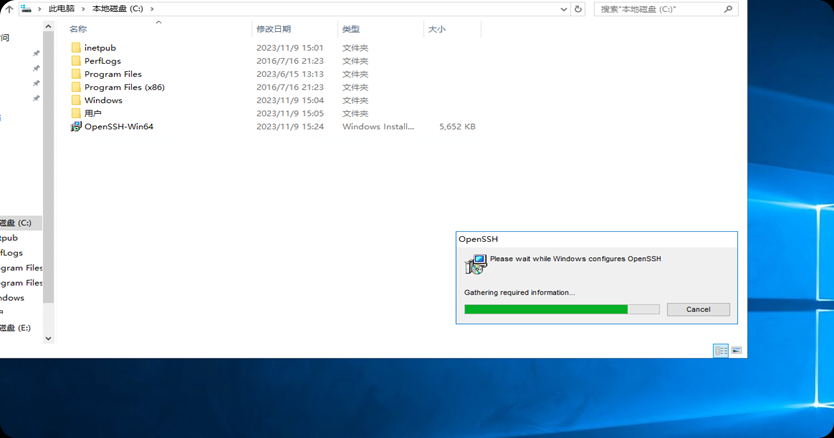The width and height of the screenshot is (834, 438).
Task: Select 磁盘 (C:) in the navigation pane
Action: pyautogui.click(x=21, y=223)
